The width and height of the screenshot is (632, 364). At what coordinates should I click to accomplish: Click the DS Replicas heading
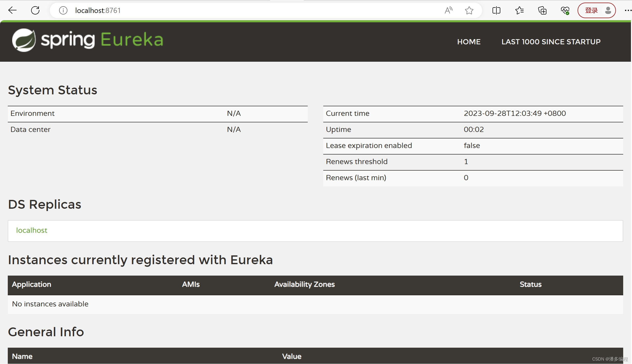[x=45, y=205]
